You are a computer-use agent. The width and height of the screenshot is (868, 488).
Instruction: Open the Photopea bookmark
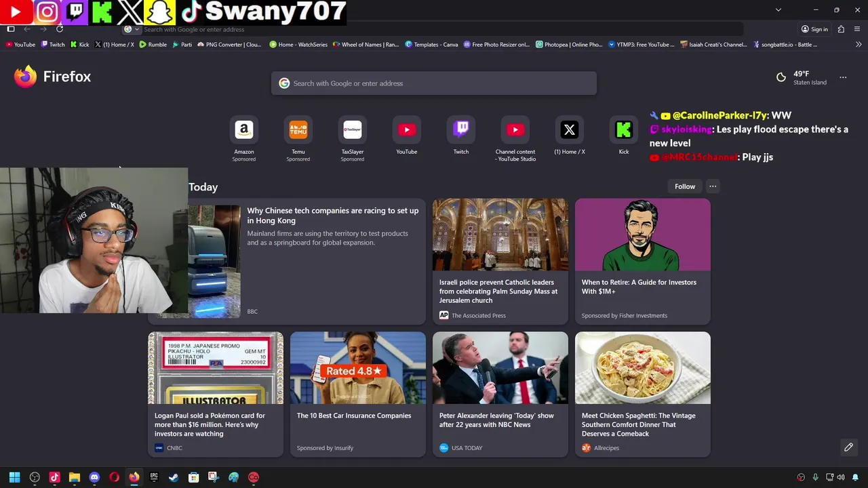click(569, 45)
